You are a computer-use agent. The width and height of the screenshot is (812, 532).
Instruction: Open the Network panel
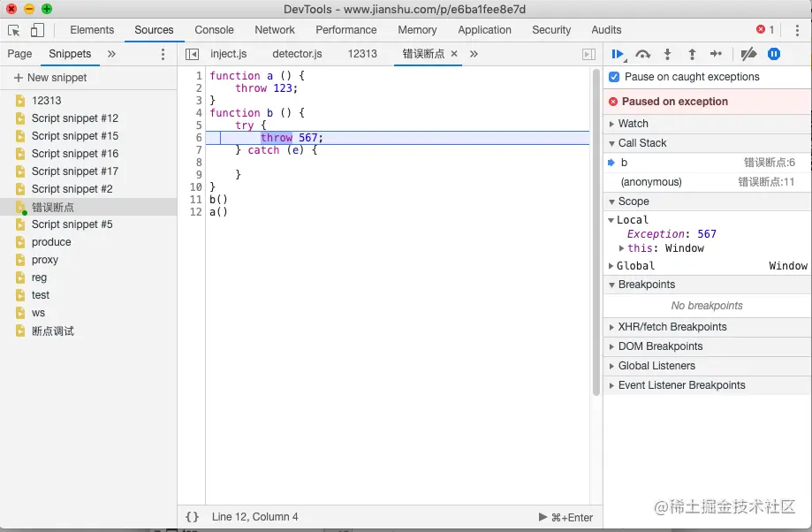point(275,30)
